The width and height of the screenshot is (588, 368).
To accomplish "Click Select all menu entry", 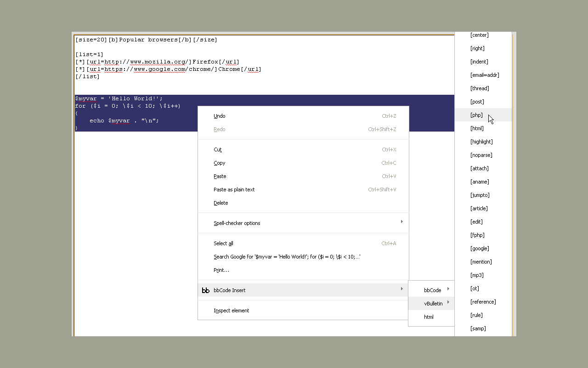I will pos(223,243).
